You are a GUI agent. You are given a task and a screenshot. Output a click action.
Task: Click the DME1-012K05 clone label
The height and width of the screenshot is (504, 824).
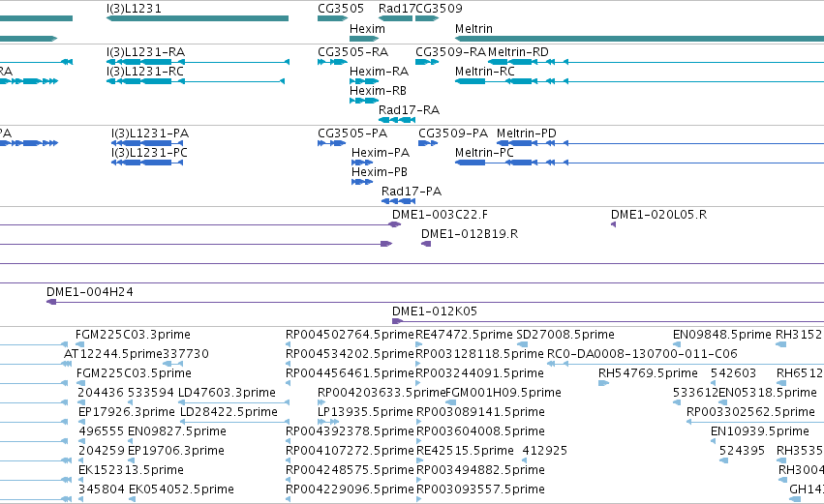coord(435,311)
